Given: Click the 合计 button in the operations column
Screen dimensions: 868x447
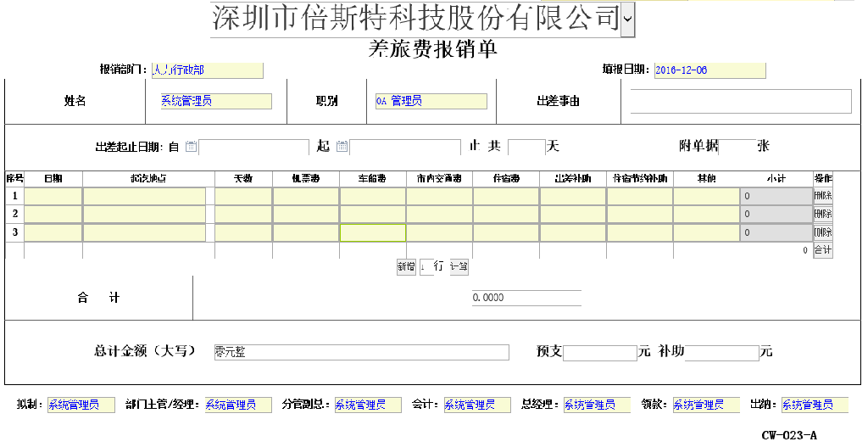Looking at the screenshot, I should tap(822, 250).
